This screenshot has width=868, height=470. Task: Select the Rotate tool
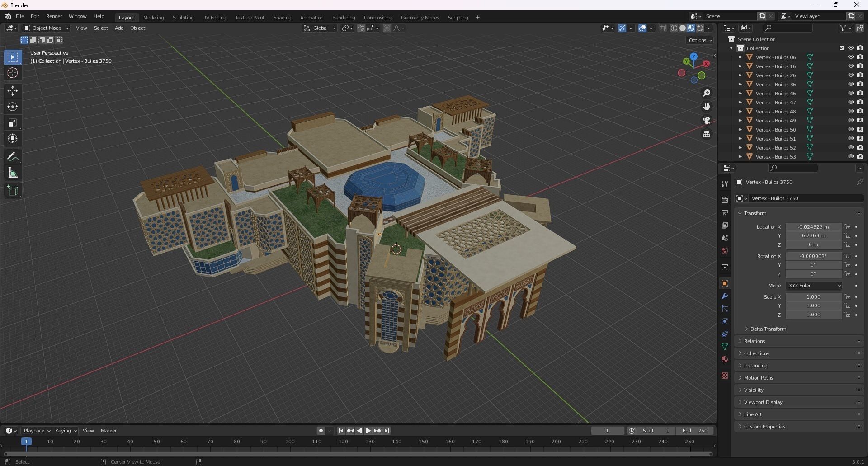(x=13, y=107)
